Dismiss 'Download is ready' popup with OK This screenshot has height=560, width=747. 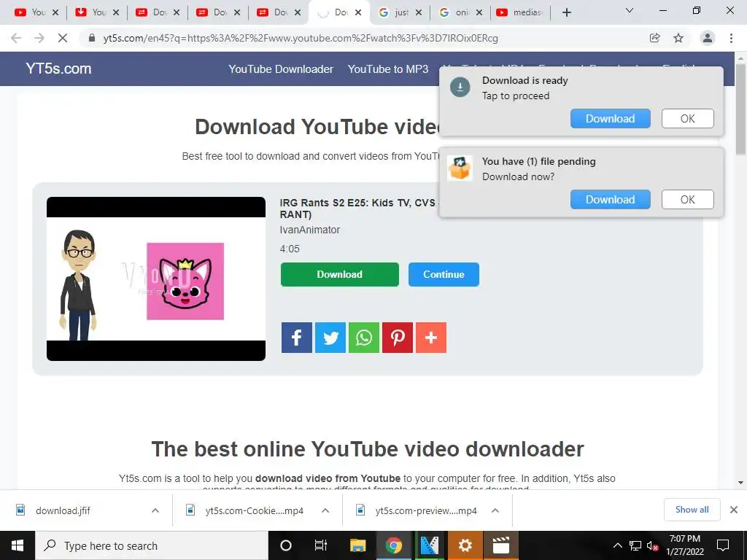(687, 119)
